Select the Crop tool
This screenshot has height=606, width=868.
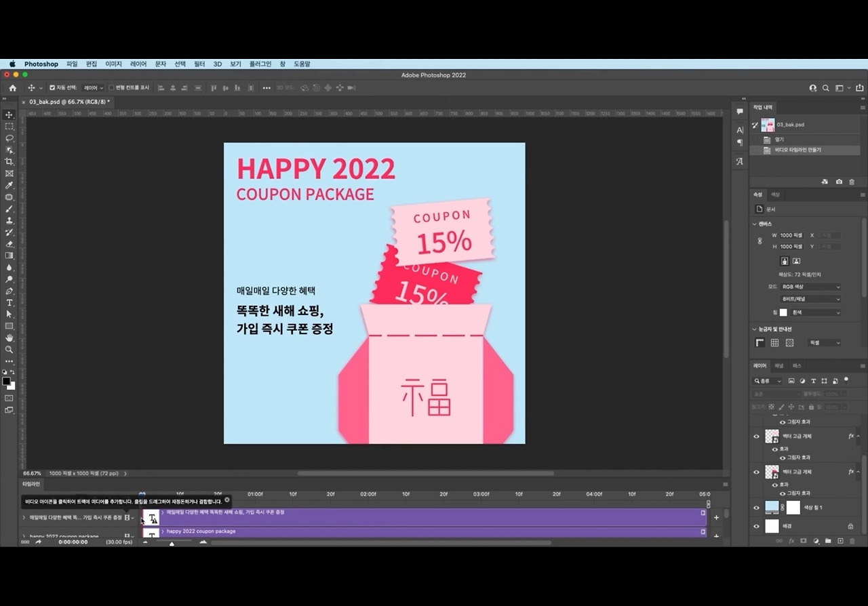pyautogui.click(x=9, y=161)
